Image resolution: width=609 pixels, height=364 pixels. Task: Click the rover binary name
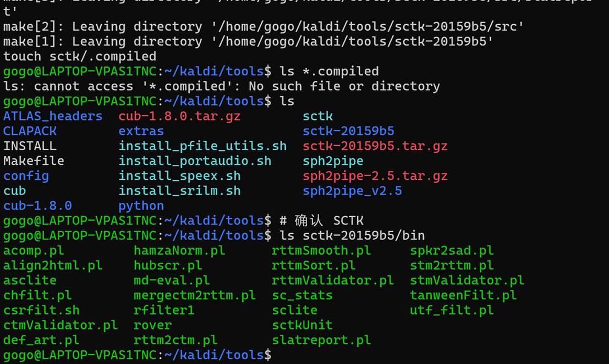152,325
